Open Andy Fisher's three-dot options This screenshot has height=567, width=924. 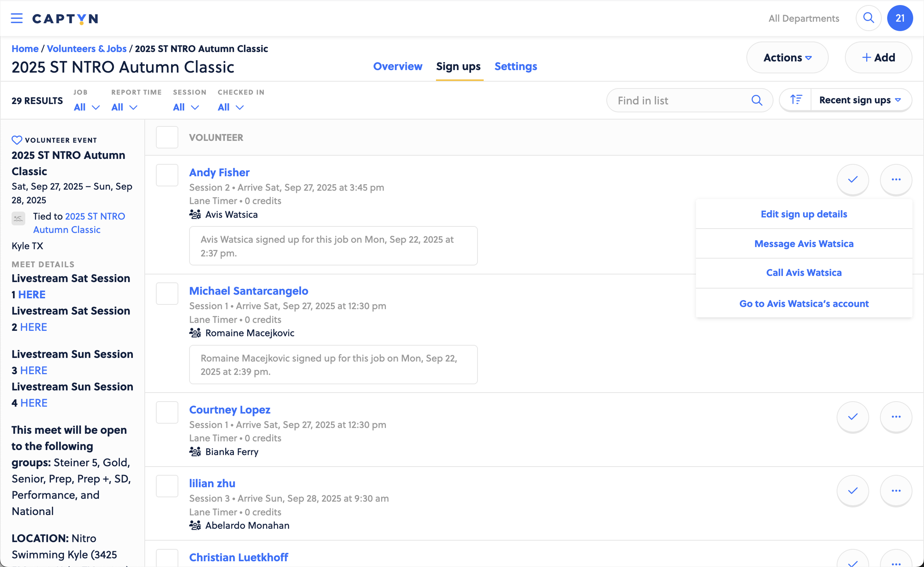tap(895, 179)
